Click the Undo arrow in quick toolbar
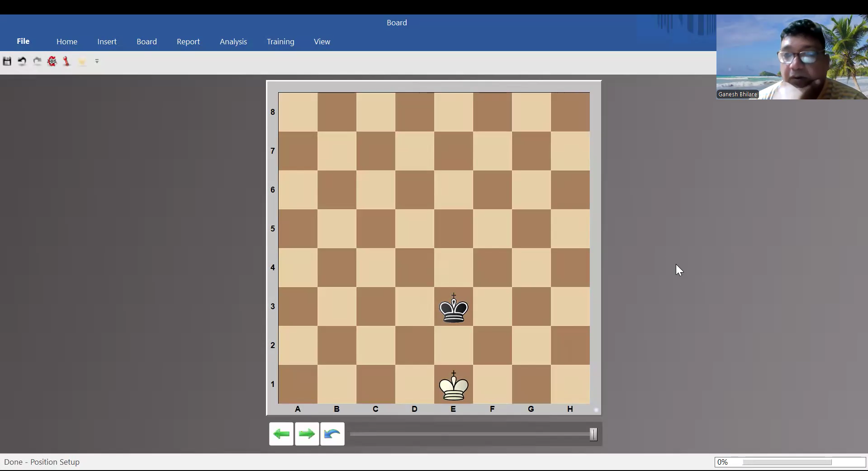868x471 pixels. click(22, 61)
